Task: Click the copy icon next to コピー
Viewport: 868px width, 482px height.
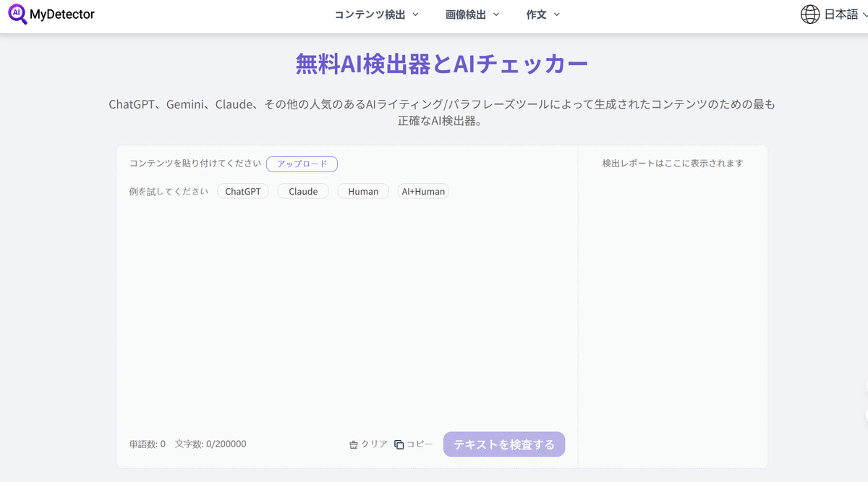Action: [399, 444]
